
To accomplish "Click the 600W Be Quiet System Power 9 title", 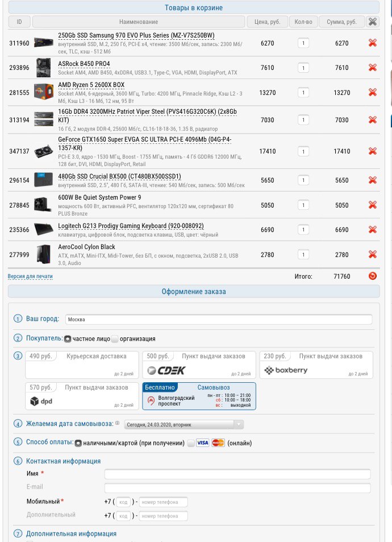I will click(99, 197).
